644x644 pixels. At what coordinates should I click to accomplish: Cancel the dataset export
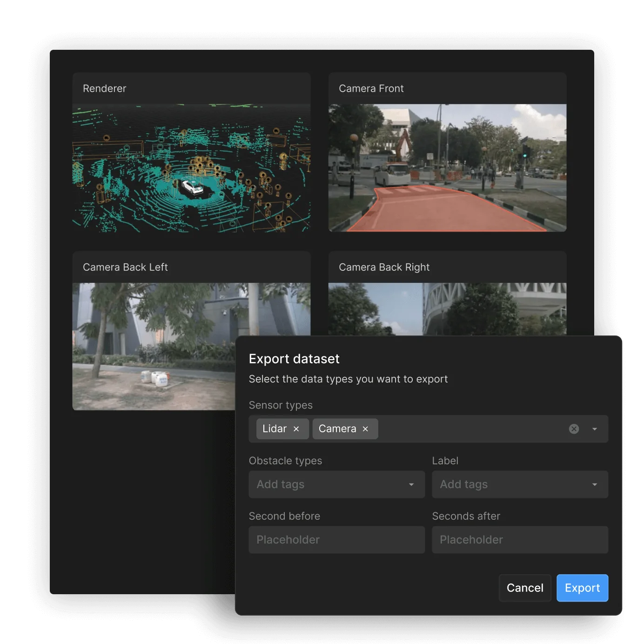coord(525,588)
